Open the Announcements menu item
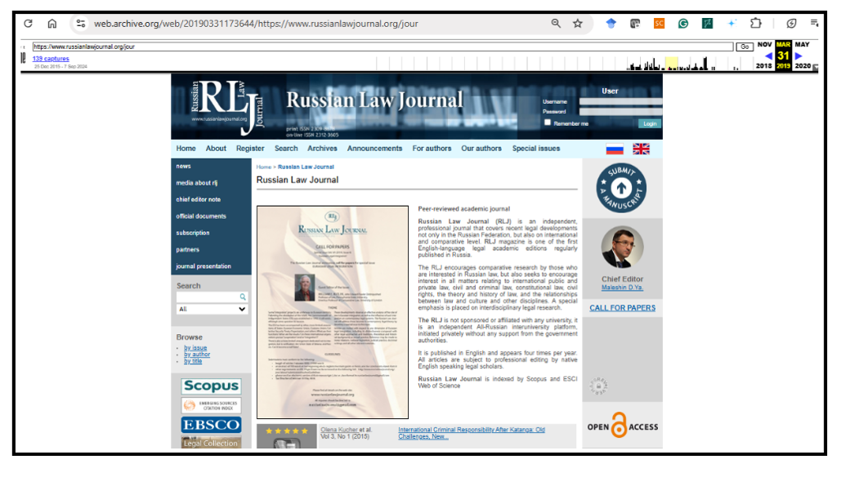The width and height of the screenshot is (859, 504). coord(374,149)
